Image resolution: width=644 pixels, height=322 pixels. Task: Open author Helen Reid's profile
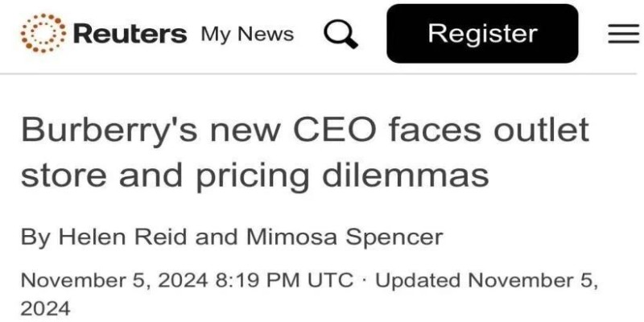pyautogui.click(x=122, y=237)
